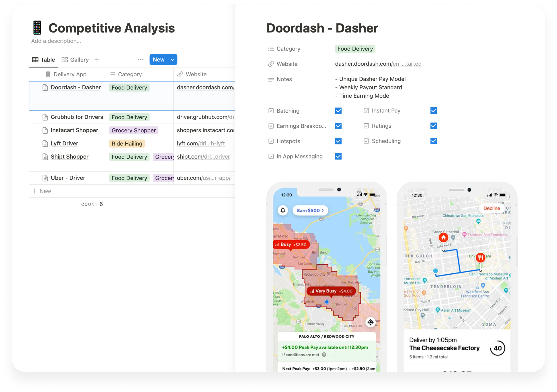Viewport: 557px width, 392px height.
Task: Switch to the Gallery view tab
Action: point(75,60)
